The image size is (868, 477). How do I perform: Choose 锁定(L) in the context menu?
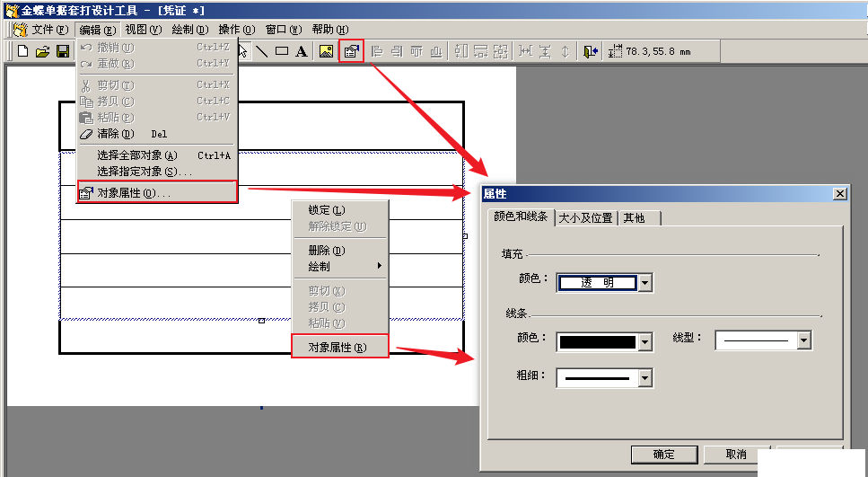click(340, 210)
